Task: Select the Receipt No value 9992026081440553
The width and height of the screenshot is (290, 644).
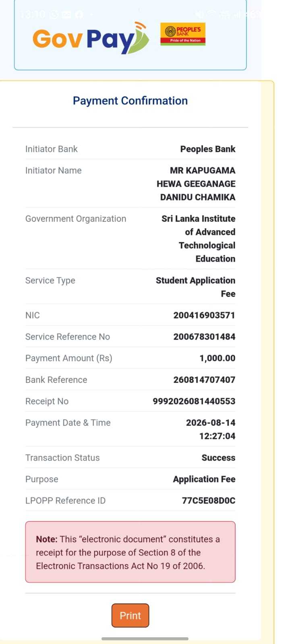Action: pyautogui.click(x=194, y=401)
